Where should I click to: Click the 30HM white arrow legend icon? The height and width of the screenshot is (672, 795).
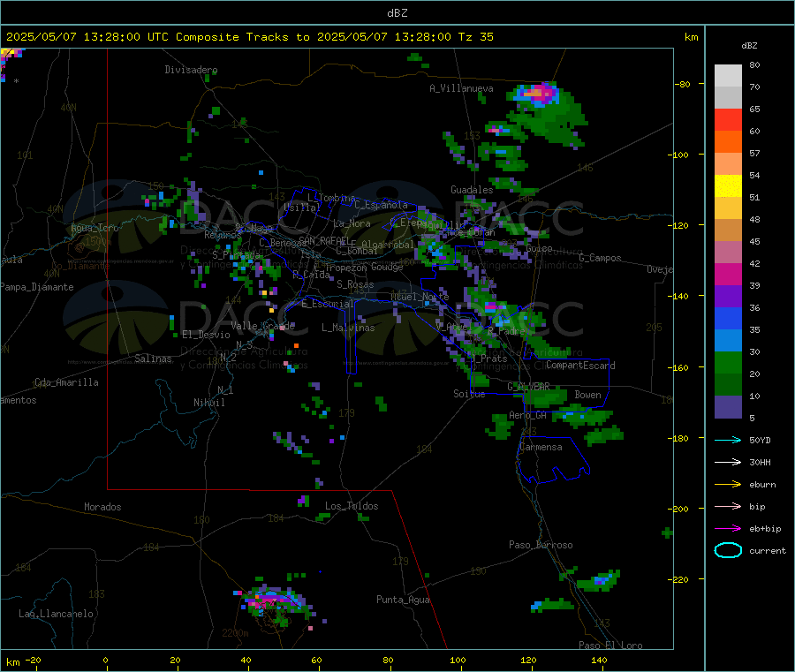tap(728, 462)
